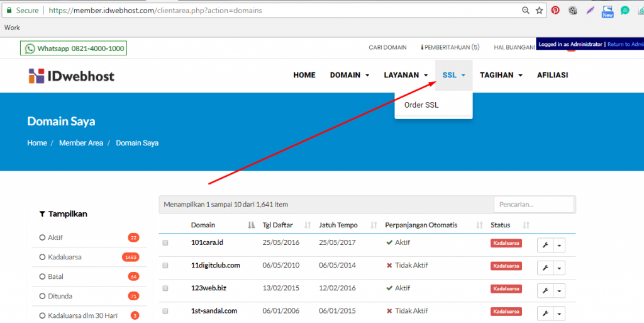Click the purple feather extension icon

[x=590, y=11]
